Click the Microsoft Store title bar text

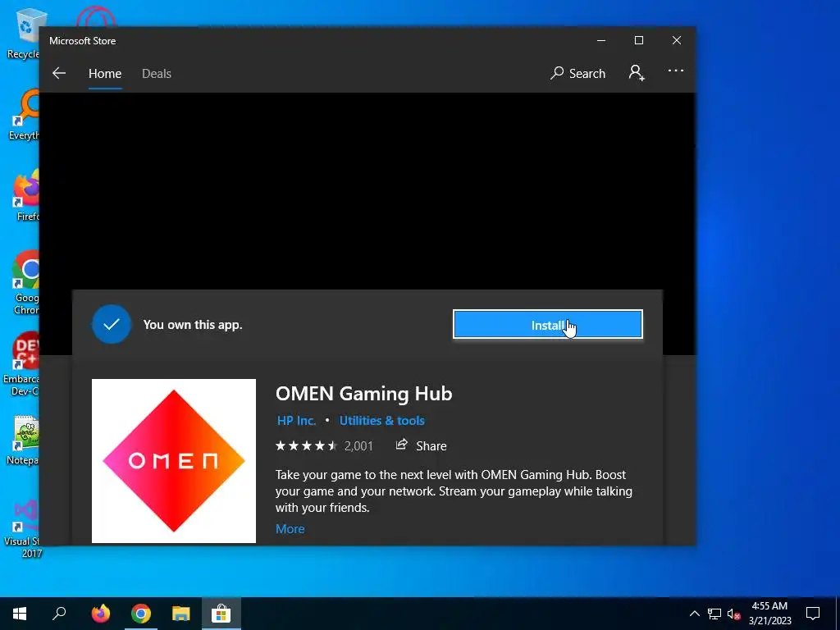[83, 41]
